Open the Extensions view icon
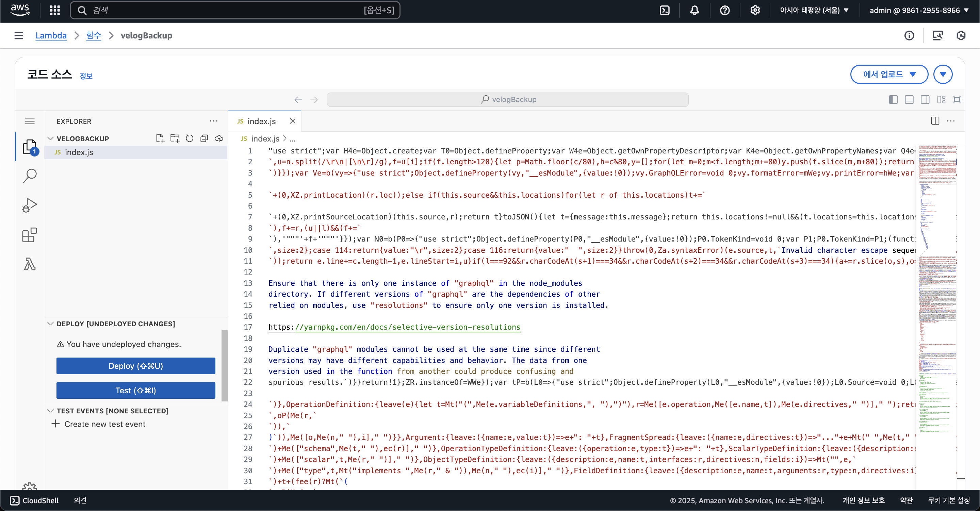980x511 pixels. click(30, 235)
